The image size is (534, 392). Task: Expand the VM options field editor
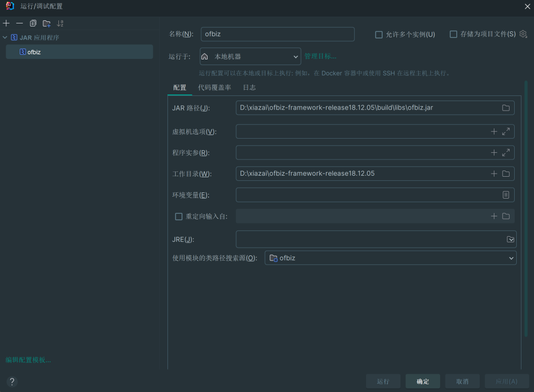tap(505, 132)
